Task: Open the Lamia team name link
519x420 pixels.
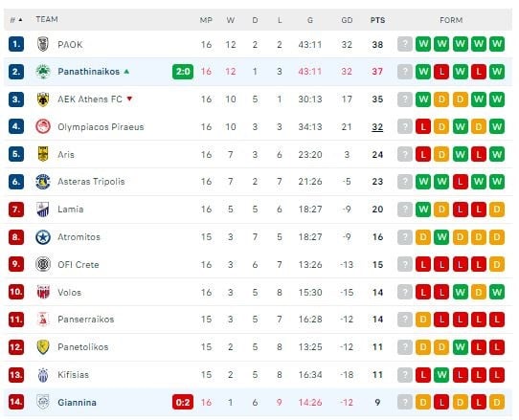Action: click(x=71, y=210)
